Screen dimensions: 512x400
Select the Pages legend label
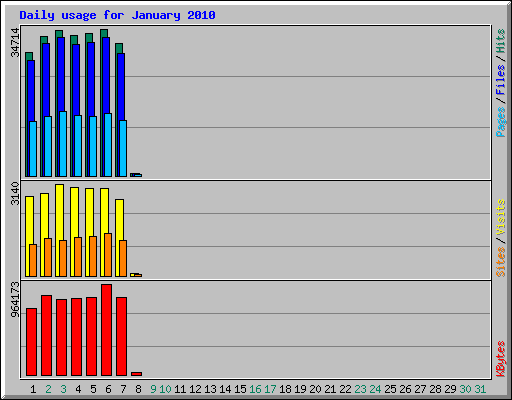(501, 122)
